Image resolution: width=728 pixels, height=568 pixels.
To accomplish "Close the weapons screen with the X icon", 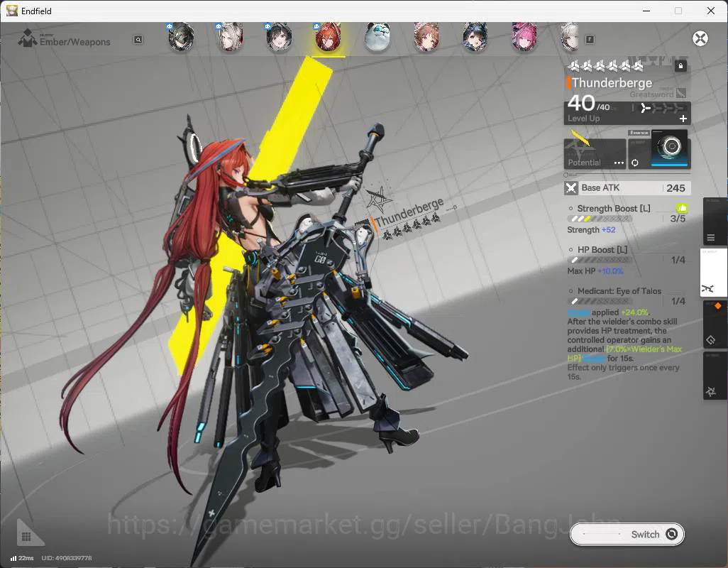I will (x=700, y=38).
